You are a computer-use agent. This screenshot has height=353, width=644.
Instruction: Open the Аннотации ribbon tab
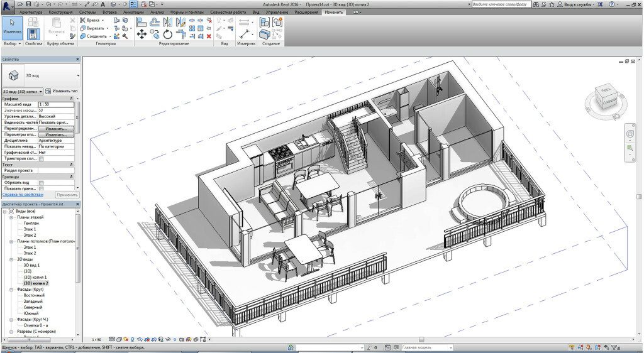[x=133, y=12]
